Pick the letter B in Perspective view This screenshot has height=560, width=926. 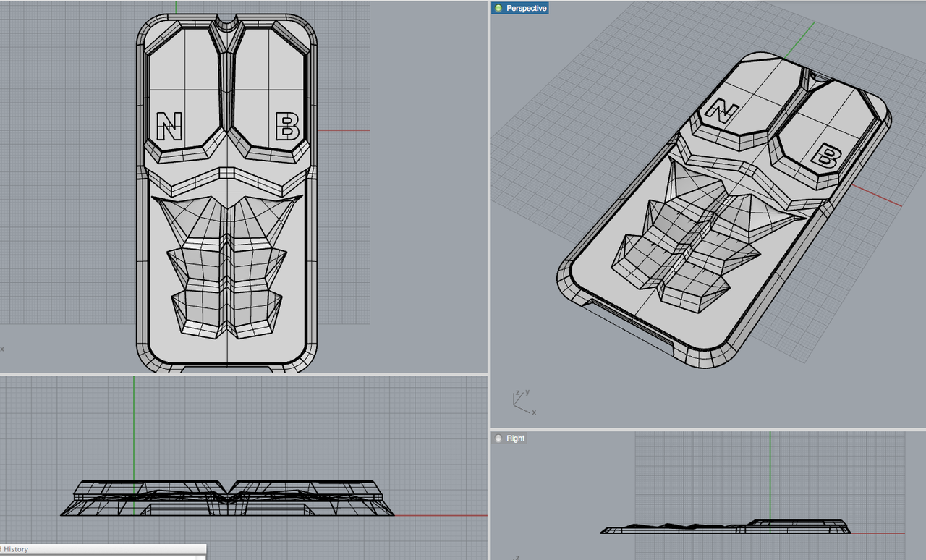click(x=826, y=156)
